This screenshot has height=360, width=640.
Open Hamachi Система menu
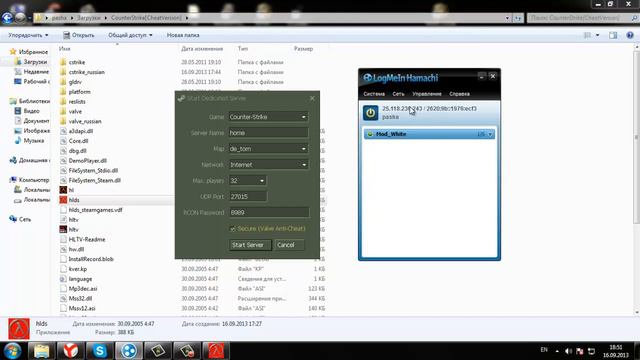click(374, 94)
